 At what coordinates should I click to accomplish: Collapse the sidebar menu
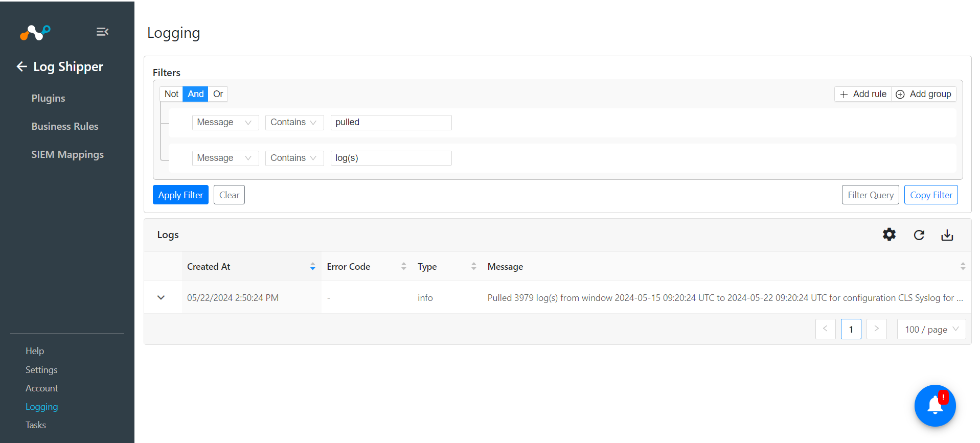[x=102, y=32]
